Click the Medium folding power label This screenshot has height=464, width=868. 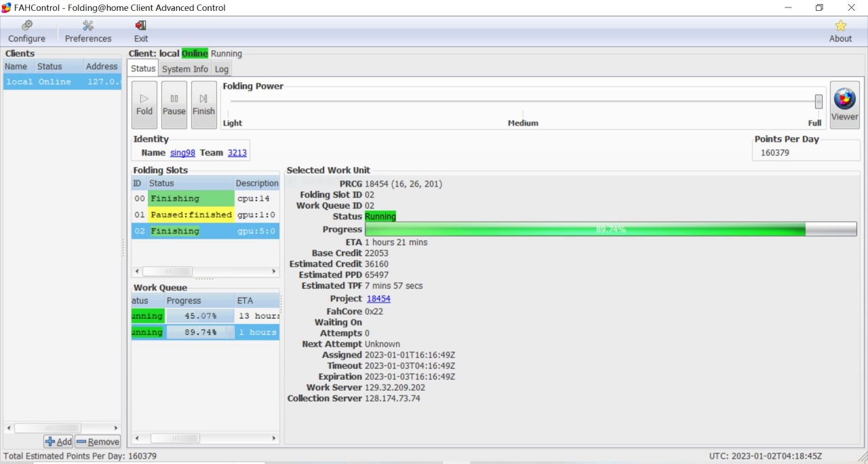(523, 123)
